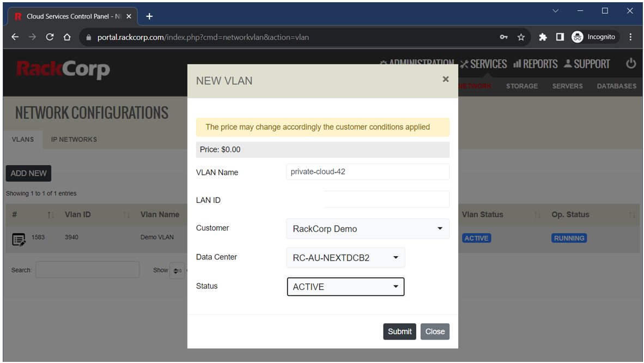The width and height of the screenshot is (644, 363).
Task: Open the DATABASES submenu
Action: 616,86
